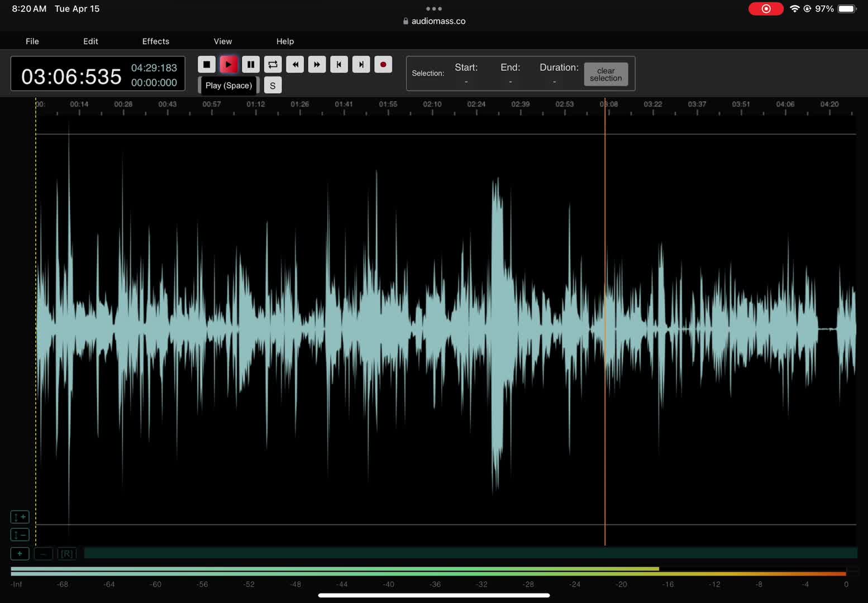This screenshot has width=868, height=603.
Task: Toggle loop playback mode
Action: click(x=273, y=65)
